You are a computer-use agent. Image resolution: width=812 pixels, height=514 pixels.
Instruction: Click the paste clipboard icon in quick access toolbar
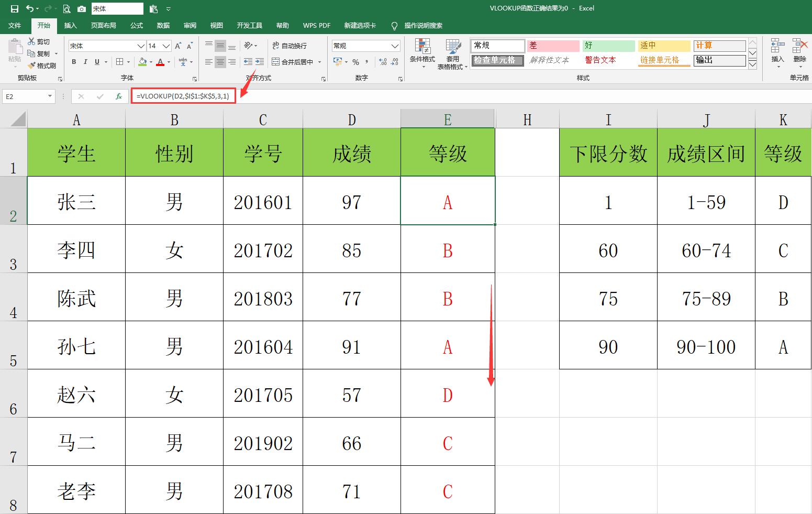pos(153,8)
